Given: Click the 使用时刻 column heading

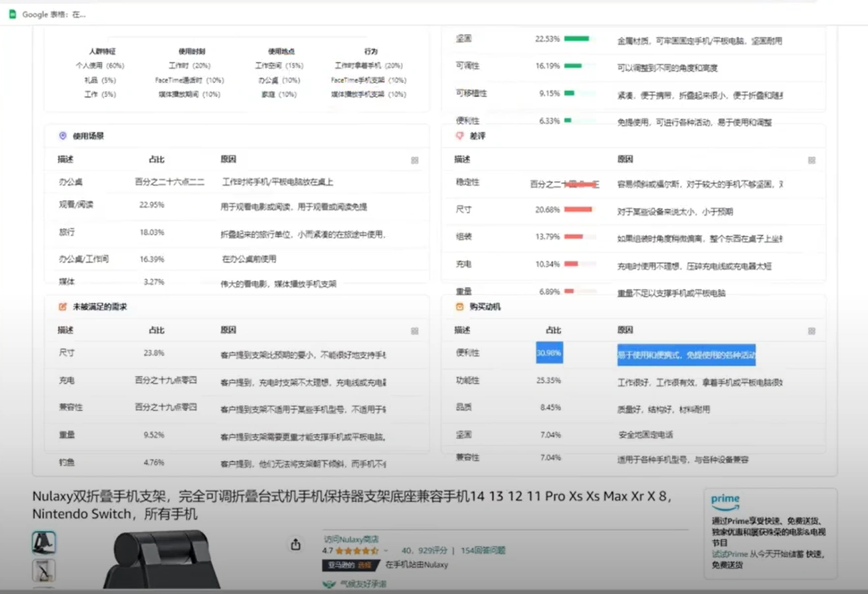Looking at the screenshot, I should pyautogui.click(x=192, y=51).
